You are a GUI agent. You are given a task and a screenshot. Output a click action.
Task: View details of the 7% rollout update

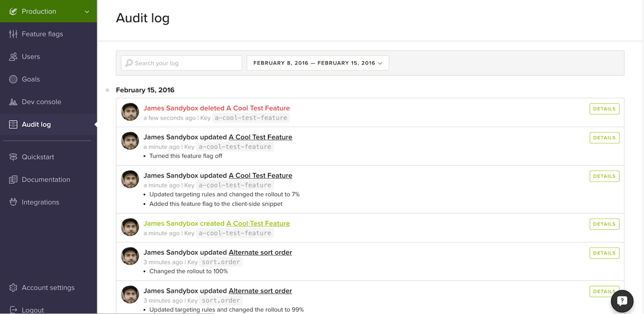click(604, 176)
